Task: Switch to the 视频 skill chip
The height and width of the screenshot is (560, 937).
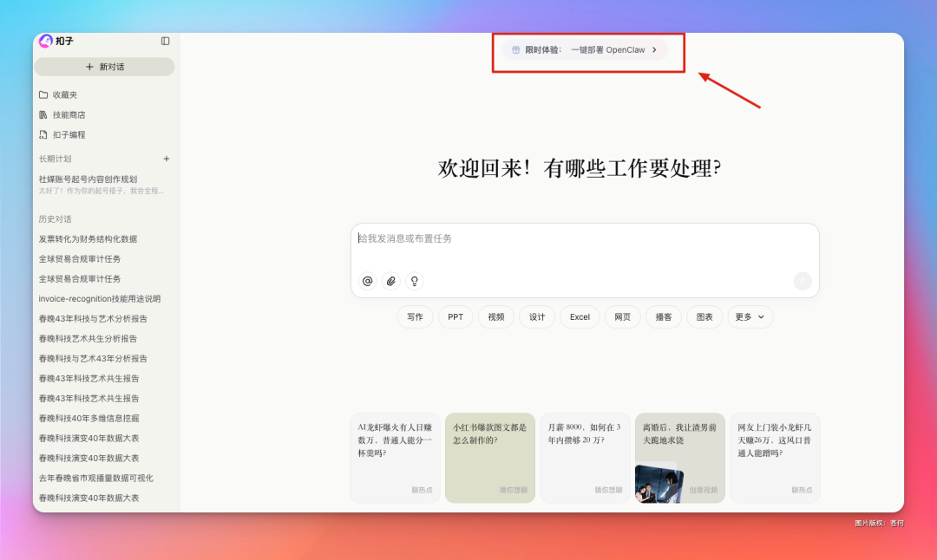Action: pos(495,317)
